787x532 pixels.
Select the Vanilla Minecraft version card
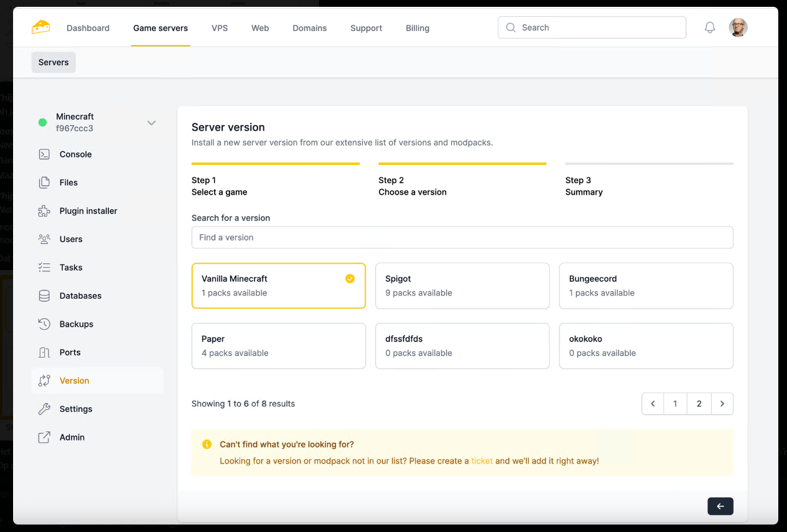click(278, 286)
